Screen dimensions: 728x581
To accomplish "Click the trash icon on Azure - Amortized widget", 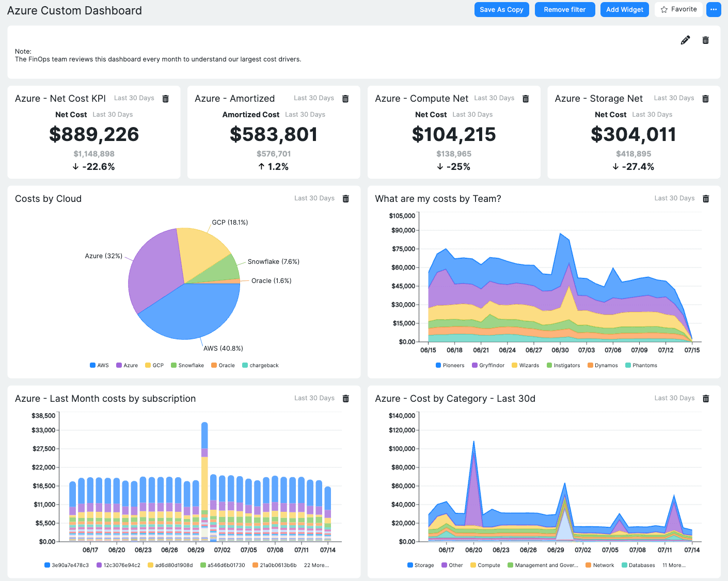I will point(345,98).
